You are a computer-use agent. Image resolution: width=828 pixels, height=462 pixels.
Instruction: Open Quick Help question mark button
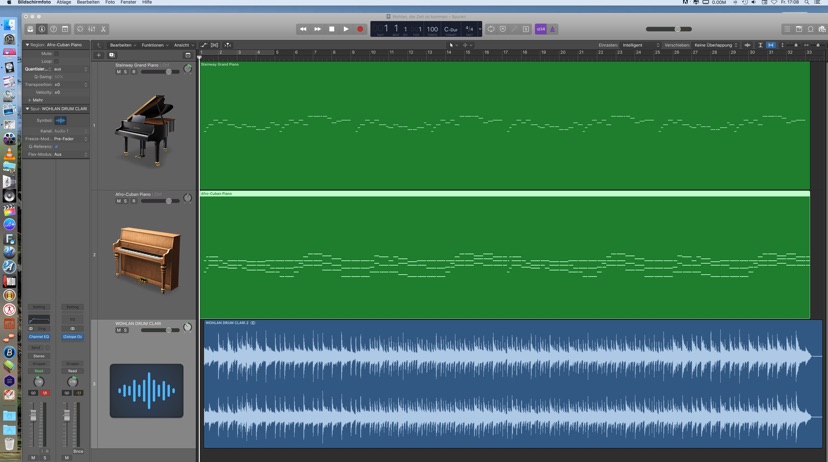(53, 29)
